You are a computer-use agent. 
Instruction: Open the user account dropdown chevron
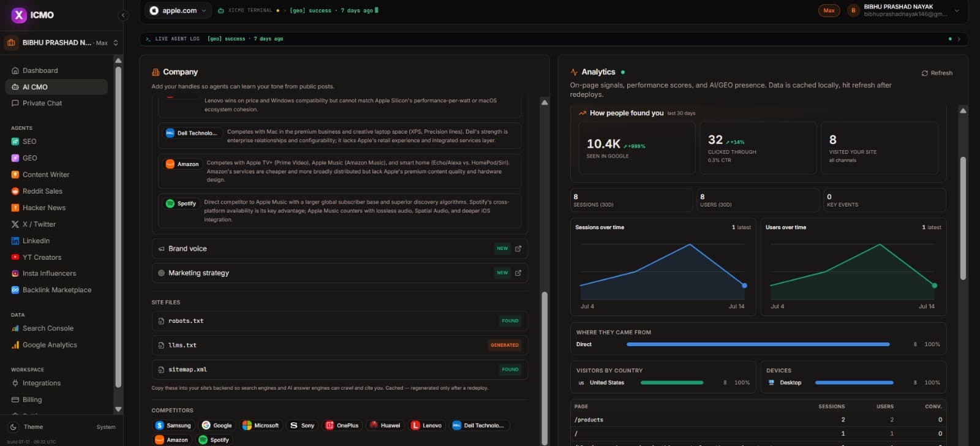(x=957, y=10)
